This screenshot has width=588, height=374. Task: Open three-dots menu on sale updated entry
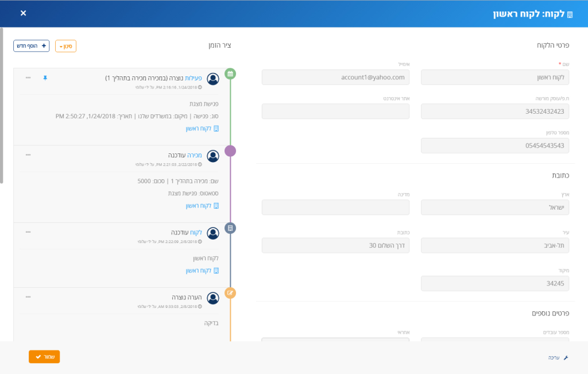(28, 155)
